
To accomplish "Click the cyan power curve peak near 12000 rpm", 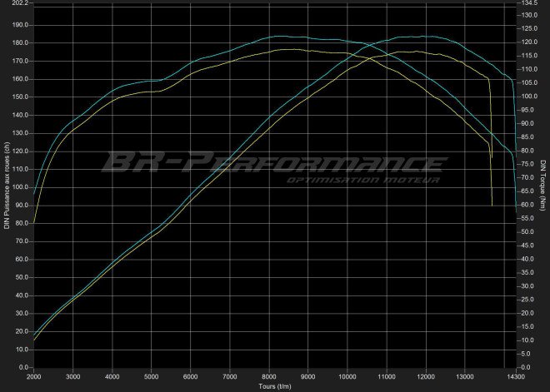I will click(425, 37).
